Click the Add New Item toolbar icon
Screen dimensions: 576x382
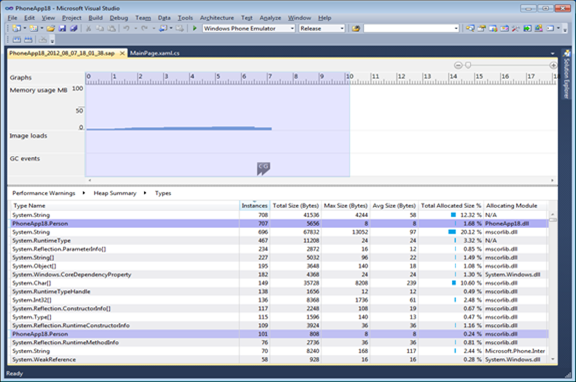pyautogui.click(x=34, y=28)
